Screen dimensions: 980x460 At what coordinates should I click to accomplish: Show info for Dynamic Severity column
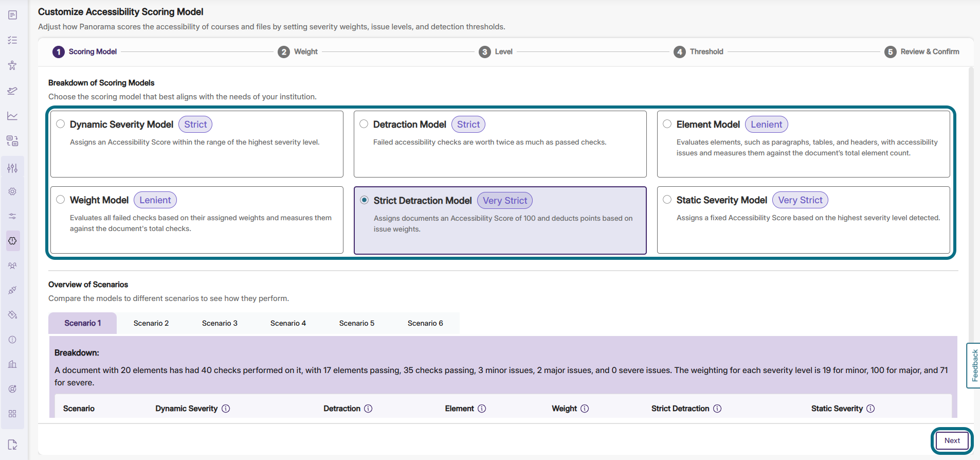click(226, 409)
